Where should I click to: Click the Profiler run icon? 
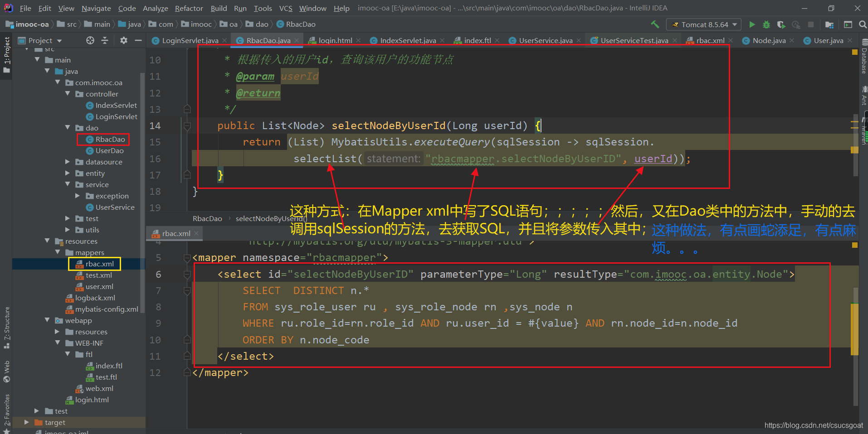click(796, 24)
